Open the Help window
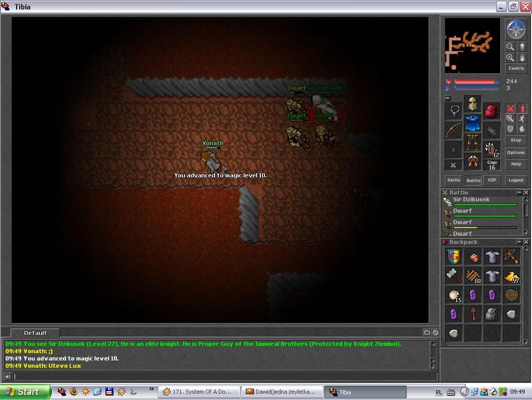This screenshot has height=400, width=532. (516, 164)
